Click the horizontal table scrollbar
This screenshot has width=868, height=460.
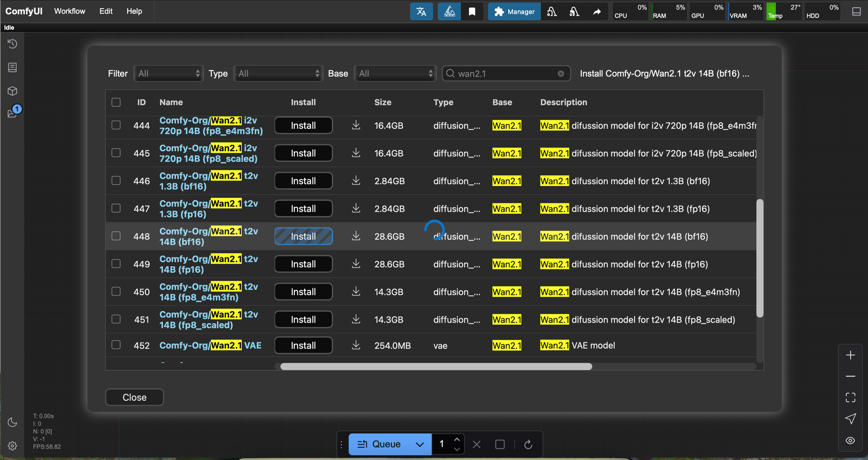click(x=436, y=367)
